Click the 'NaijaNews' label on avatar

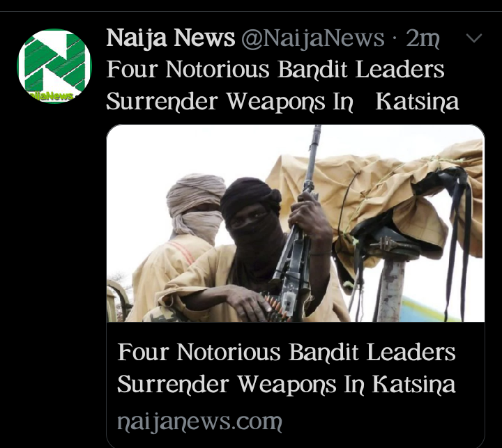click(x=51, y=95)
